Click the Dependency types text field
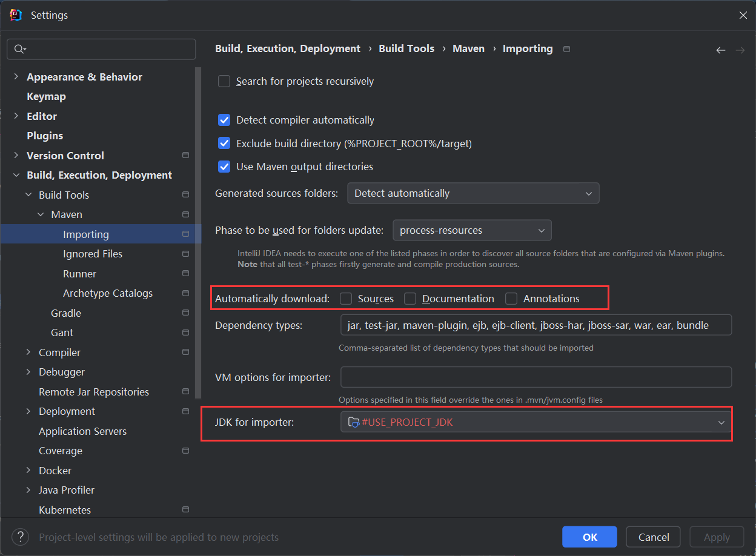The width and height of the screenshot is (756, 556). pyautogui.click(x=536, y=325)
